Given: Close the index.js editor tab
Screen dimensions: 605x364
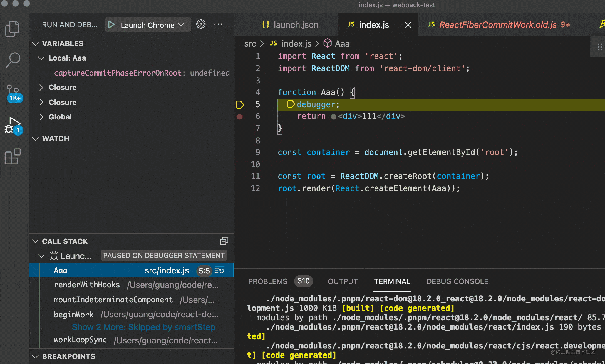Looking at the screenshot, I should (408, 25).
